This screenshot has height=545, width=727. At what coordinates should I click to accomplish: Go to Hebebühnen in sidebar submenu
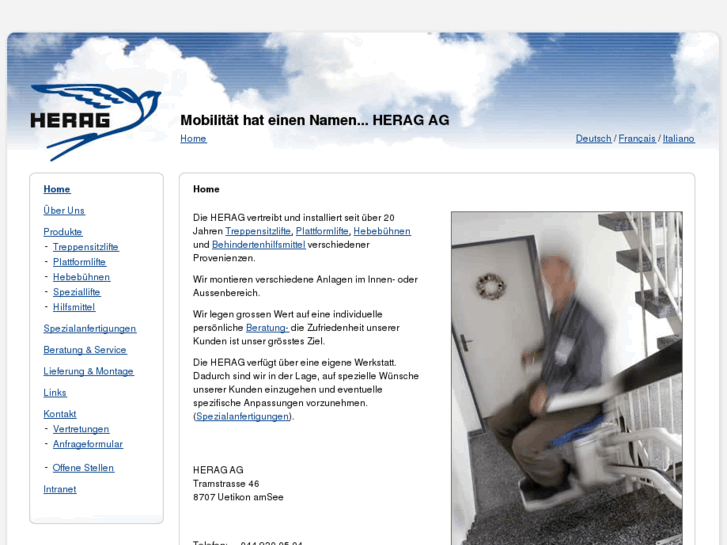coord(82,277)
